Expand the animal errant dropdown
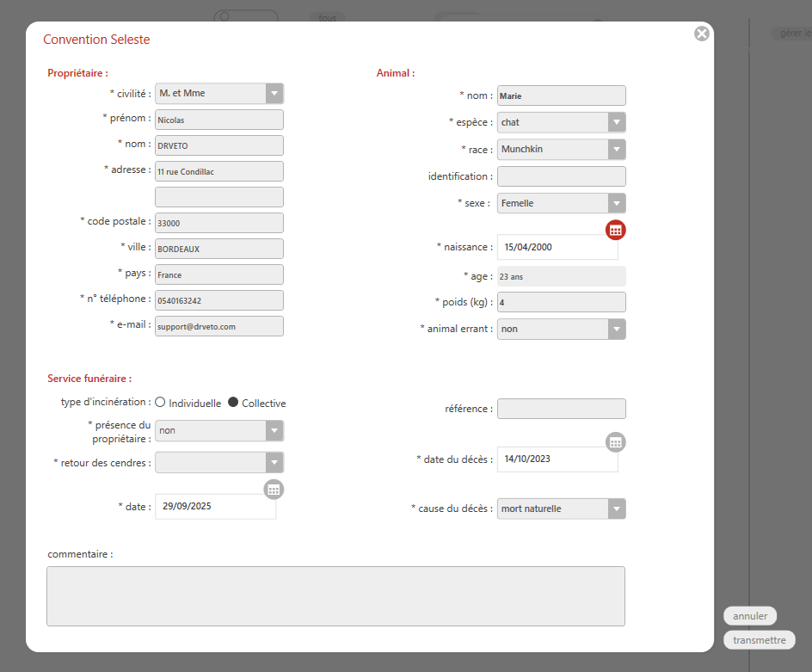The width and height of the screenshot is (812, 672). coord(616,329)
